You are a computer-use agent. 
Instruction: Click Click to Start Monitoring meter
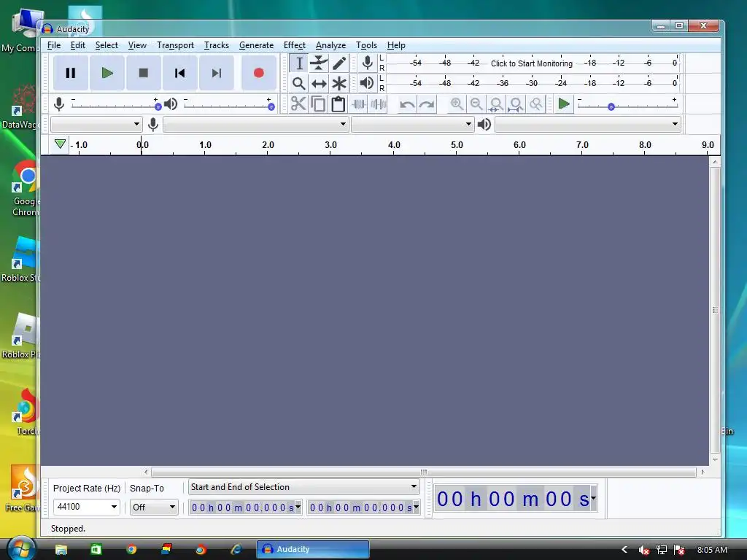532,63
